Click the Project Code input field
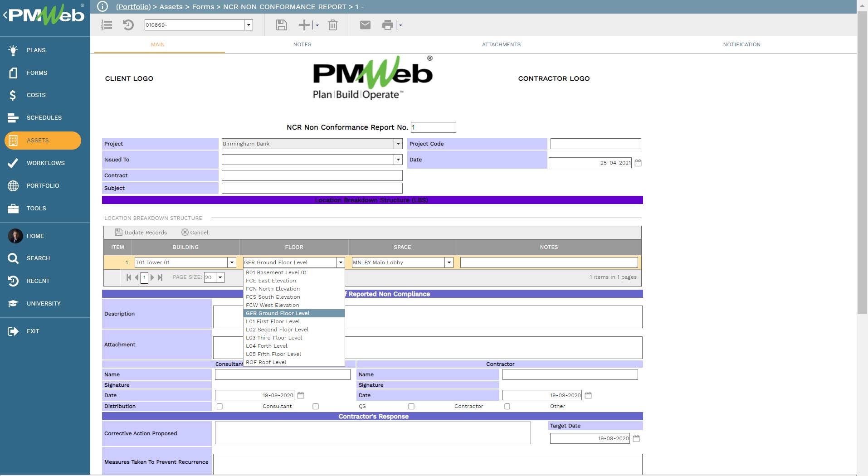This screenshot has height=476, width=868. (x=595, y=144)
